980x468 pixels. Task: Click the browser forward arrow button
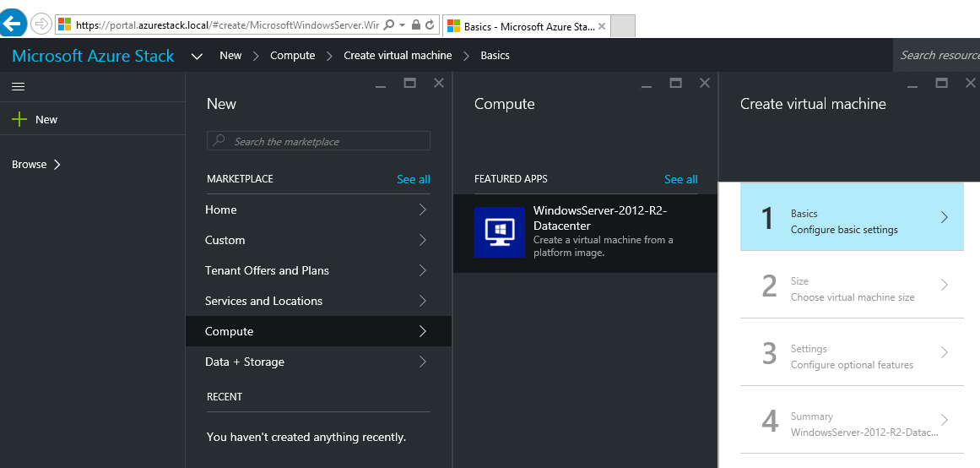point(41,24)
